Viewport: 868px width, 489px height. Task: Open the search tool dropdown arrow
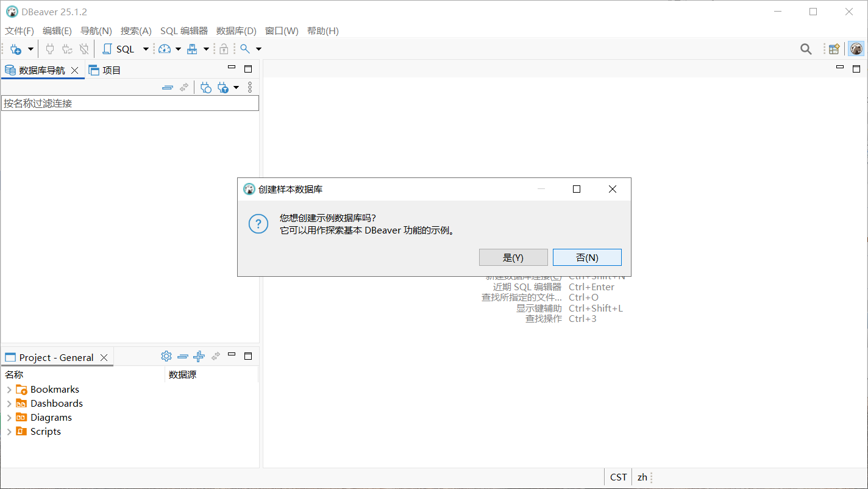(x=258, y=49)
